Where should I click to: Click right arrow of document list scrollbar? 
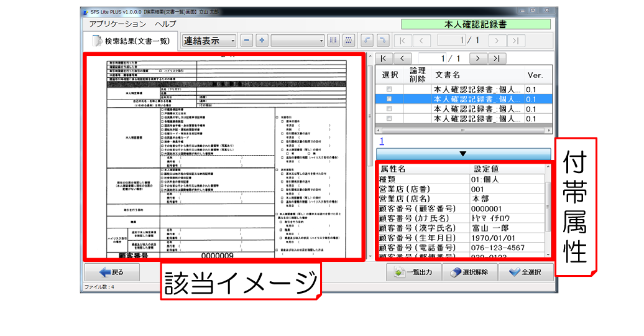tap(549, 131)
